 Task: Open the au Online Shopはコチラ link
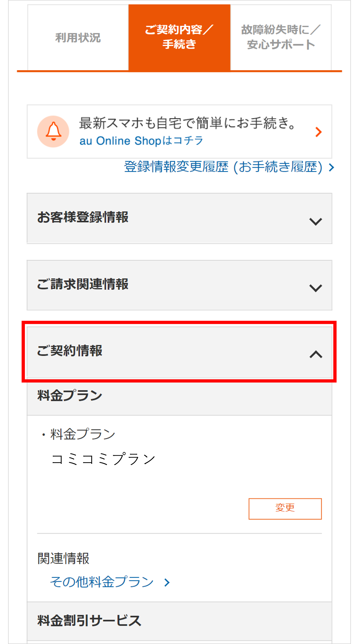pyautogui.click(x=141, y=141)
